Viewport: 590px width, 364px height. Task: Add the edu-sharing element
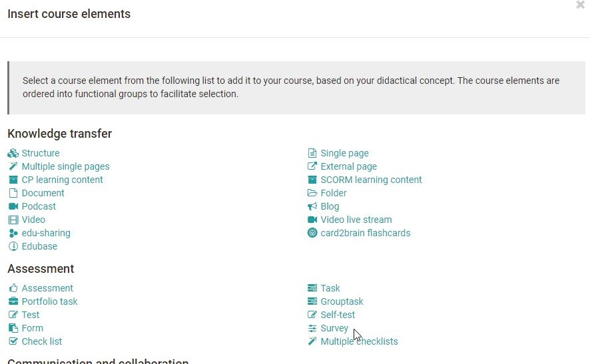click(46, 233)
